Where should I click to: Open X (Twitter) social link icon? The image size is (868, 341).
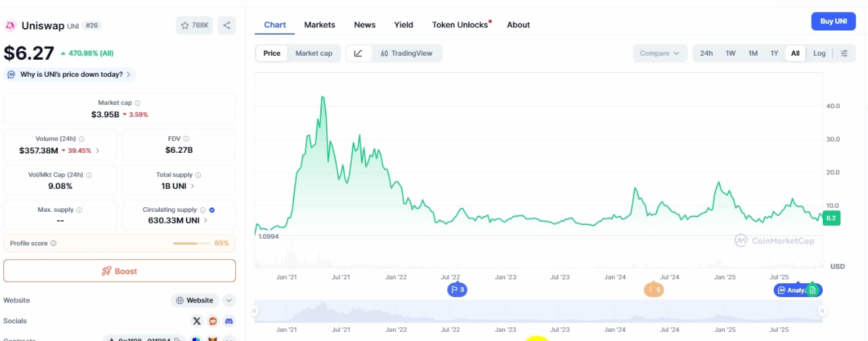coord(197,321)
